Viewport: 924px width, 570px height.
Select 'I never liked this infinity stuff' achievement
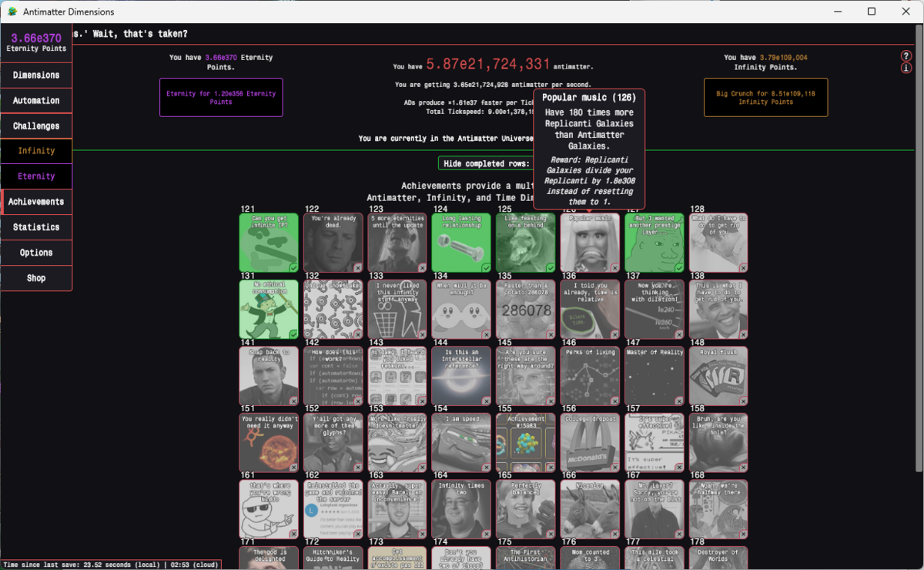coord(397,310)
